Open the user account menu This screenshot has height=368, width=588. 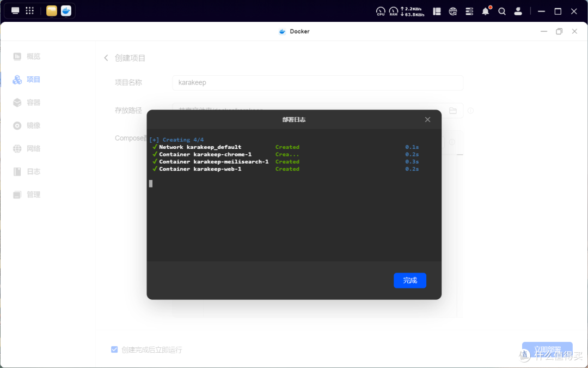[518, 11]
